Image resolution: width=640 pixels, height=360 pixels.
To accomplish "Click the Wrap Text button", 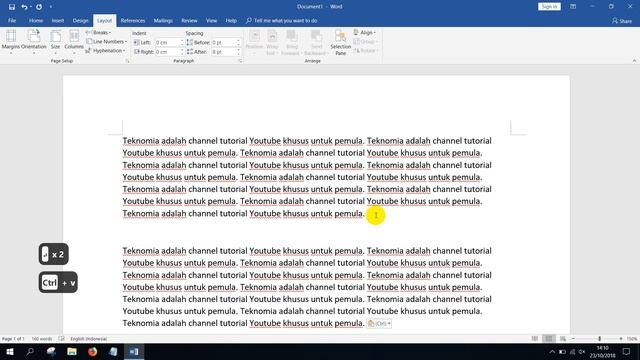I will [272, 42].
